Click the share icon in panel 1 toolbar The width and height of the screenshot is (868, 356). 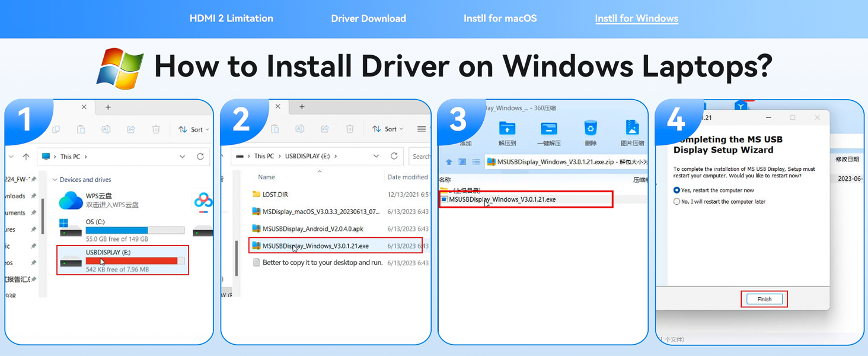(x=131, y=129)
